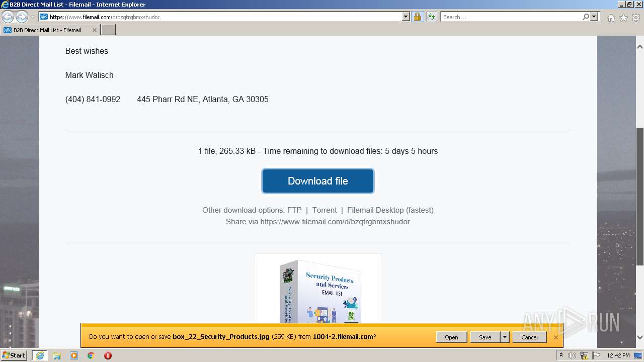Click the Best wishes text
The width and height of the screenshot is (644, 362).
coord(87,51)
